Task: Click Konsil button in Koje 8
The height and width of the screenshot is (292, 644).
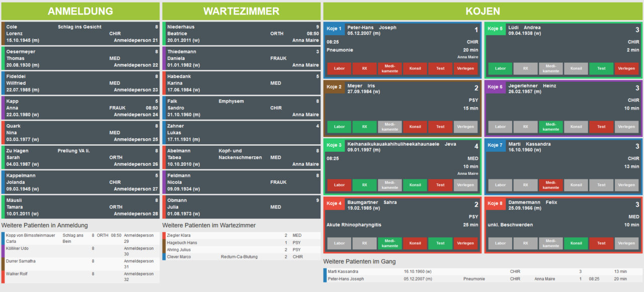Action: point(576,243)
